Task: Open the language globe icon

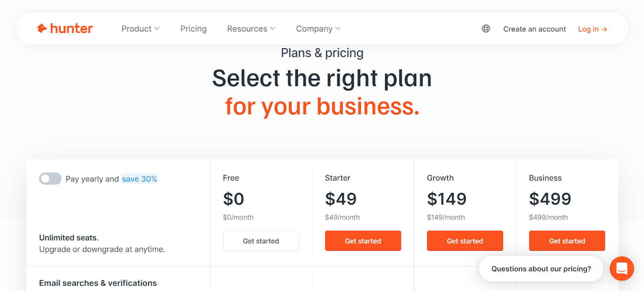Action: pos(486,29)
